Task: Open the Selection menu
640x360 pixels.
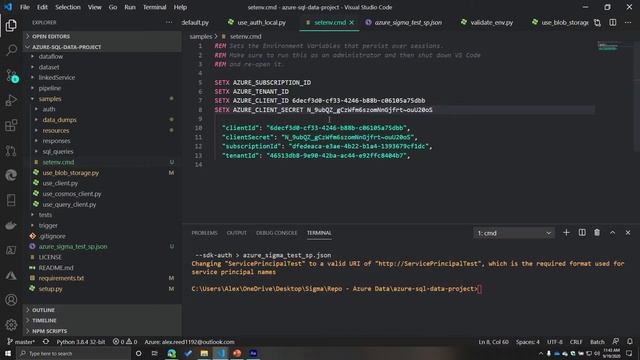Action: (x=68, y=7)
